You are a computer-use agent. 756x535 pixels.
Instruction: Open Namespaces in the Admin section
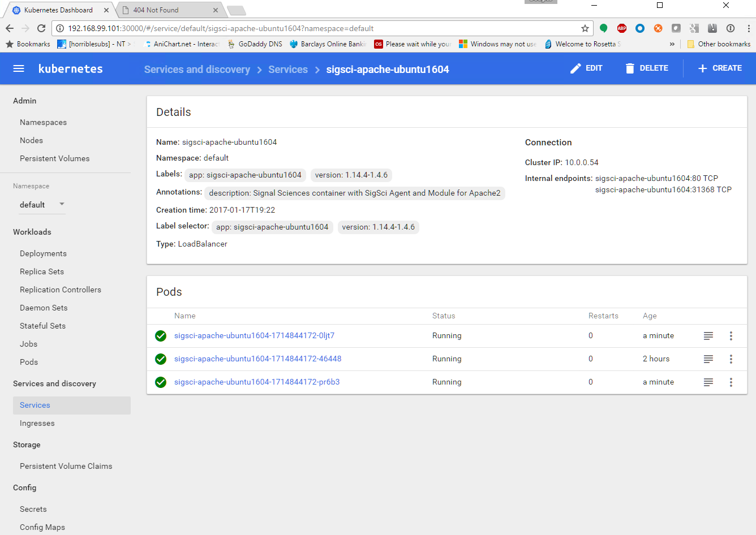pyautogui.click(x=44, y=122)
